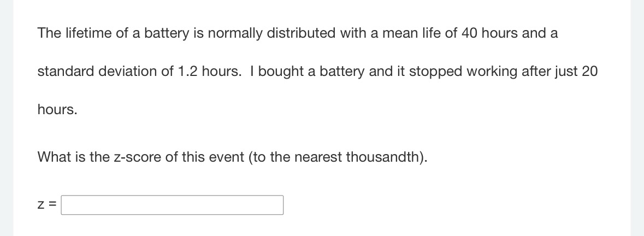This screenshot has height=236, width=644.
Task: Click the term 'z-score' in the question
Action: [137, 157]
